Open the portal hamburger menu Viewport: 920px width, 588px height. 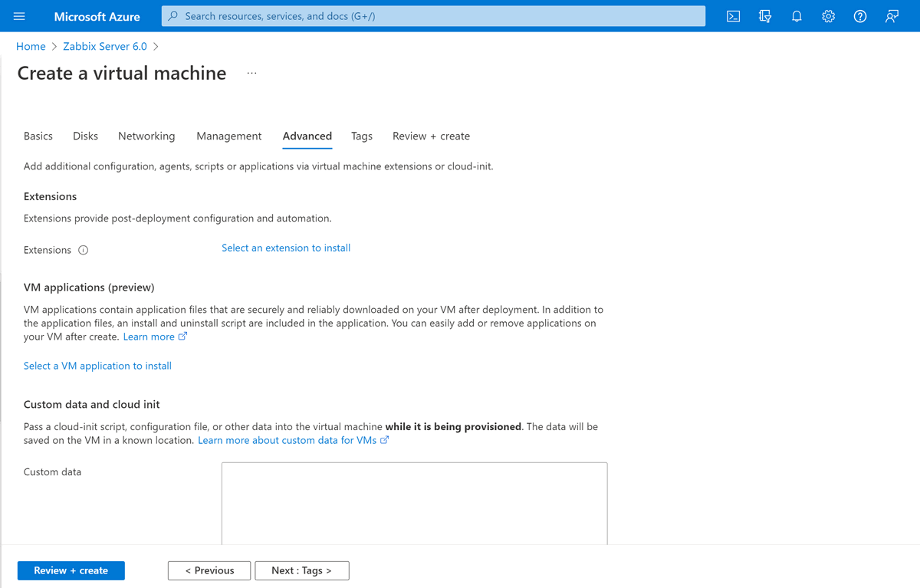(19, 16)
